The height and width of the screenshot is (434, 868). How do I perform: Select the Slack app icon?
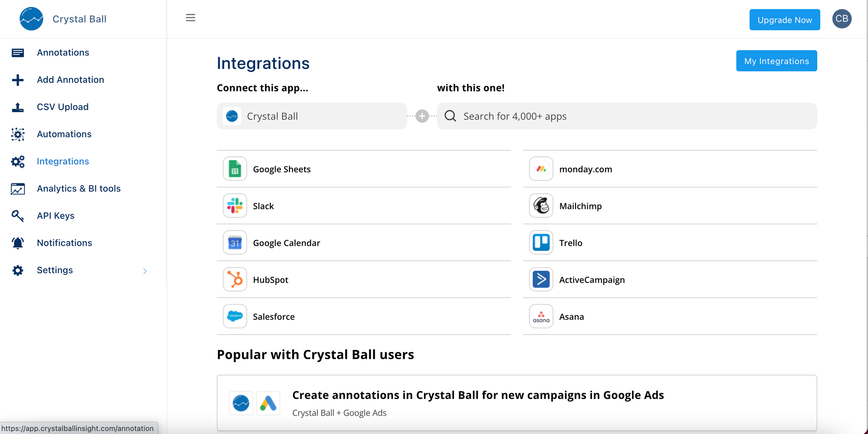tap(235, 205)
